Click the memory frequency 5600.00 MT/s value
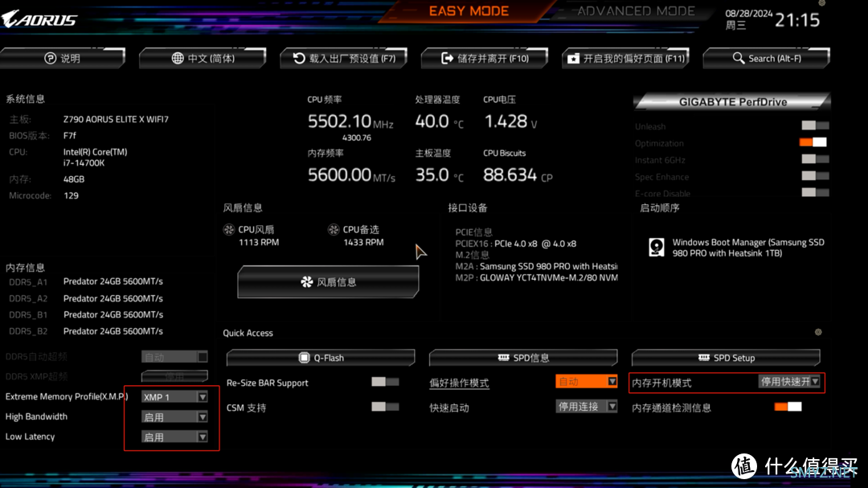 click(351, 175)
